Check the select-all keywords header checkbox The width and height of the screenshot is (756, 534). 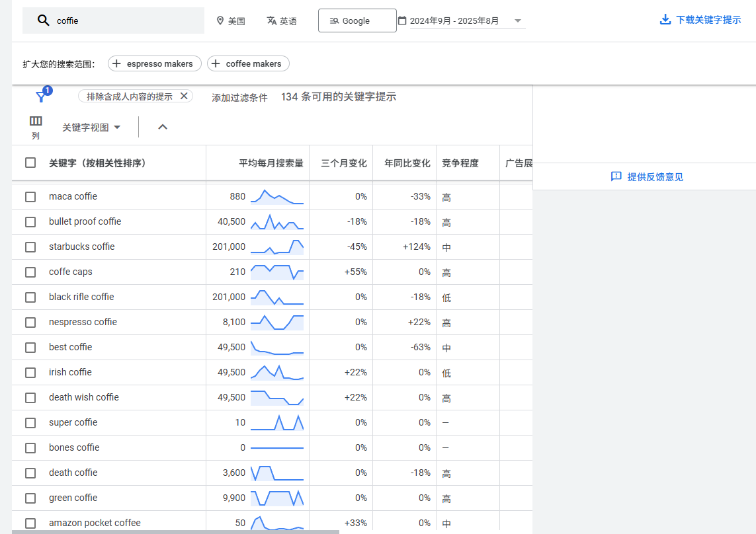(30, 163)
